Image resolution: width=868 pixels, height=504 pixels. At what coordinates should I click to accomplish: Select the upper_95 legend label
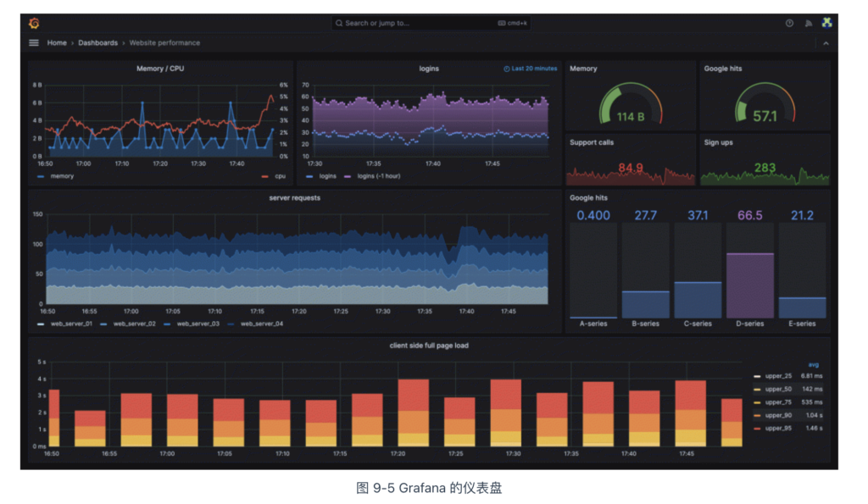(x=778, y=429)
